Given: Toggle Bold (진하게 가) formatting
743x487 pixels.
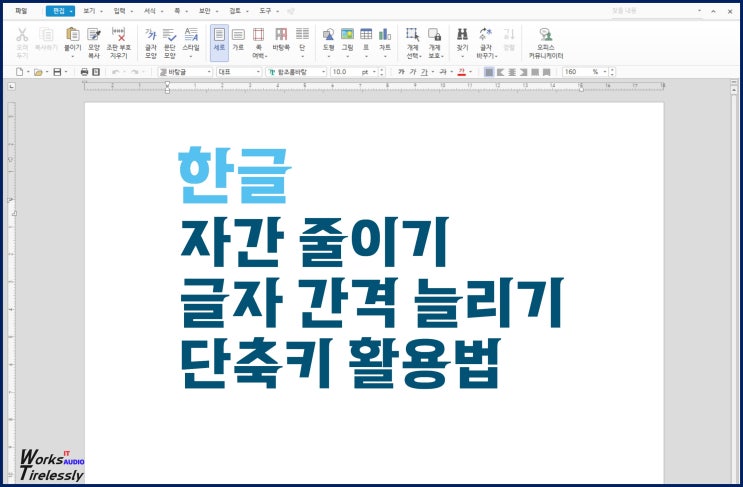Looking at the screenshot, I should point(401,72).
